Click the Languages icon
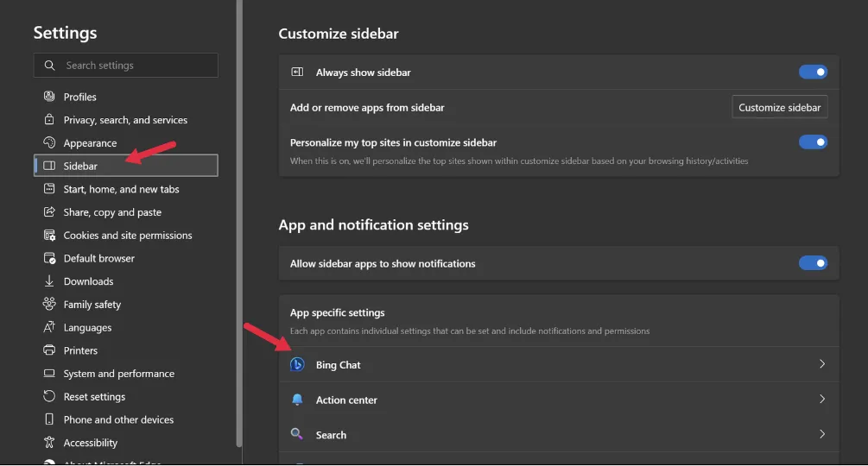Screen dimensions: 868x466 [49, 327]
